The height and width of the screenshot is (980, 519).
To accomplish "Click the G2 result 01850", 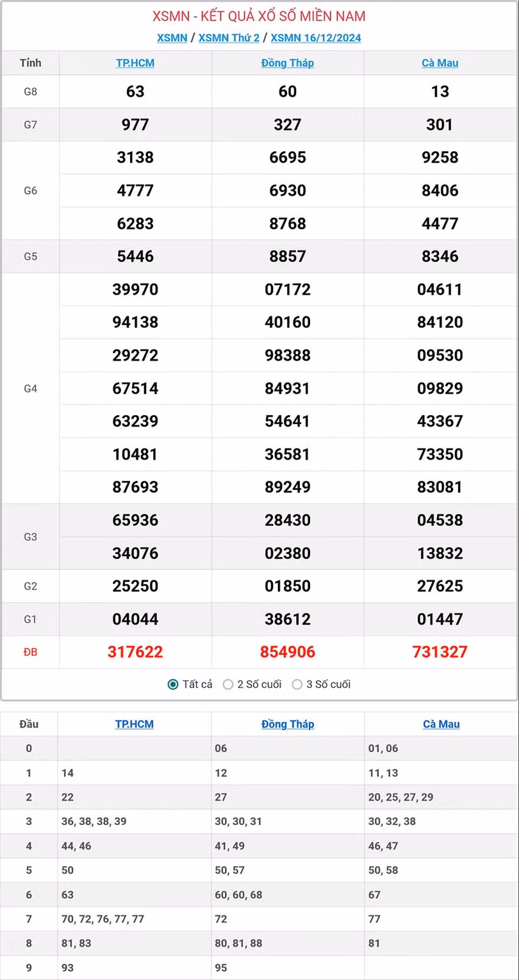I will (x=288, y=586).
